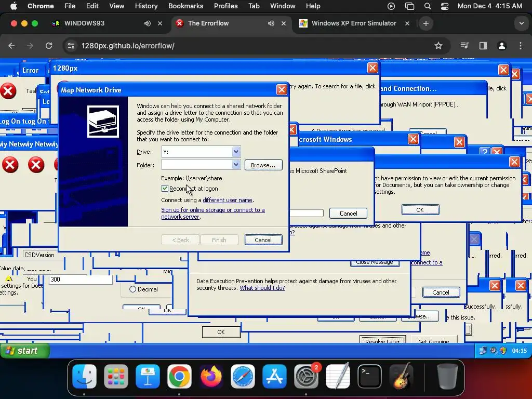Bookmark this page with the star icon
Image resolution: width=532 pixels, height=399 pixels.
pyautogui.click(x=438, y=46)
